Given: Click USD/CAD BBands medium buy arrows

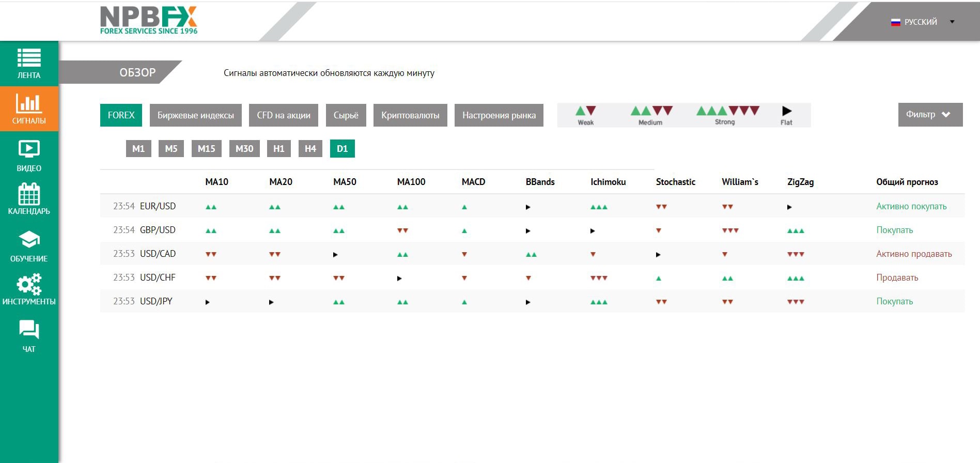Looking at the screenshot, I should (531, 254).
